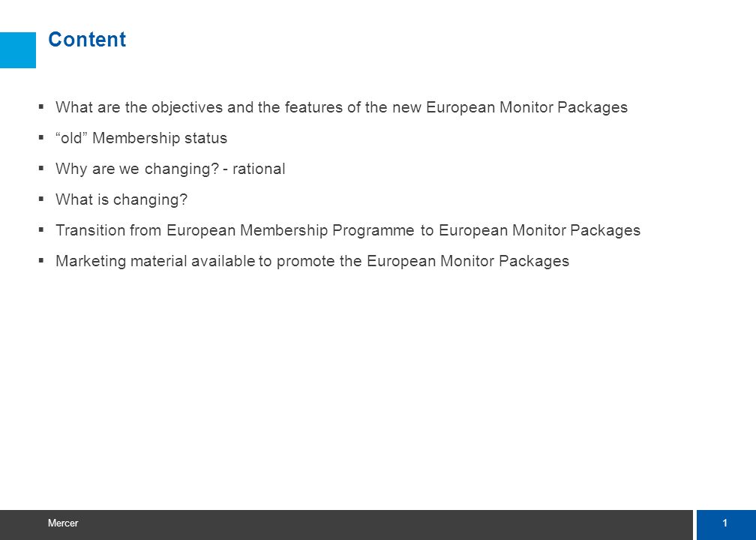Click the bullet marker before "What is changing"

click(x=41, y=199)
